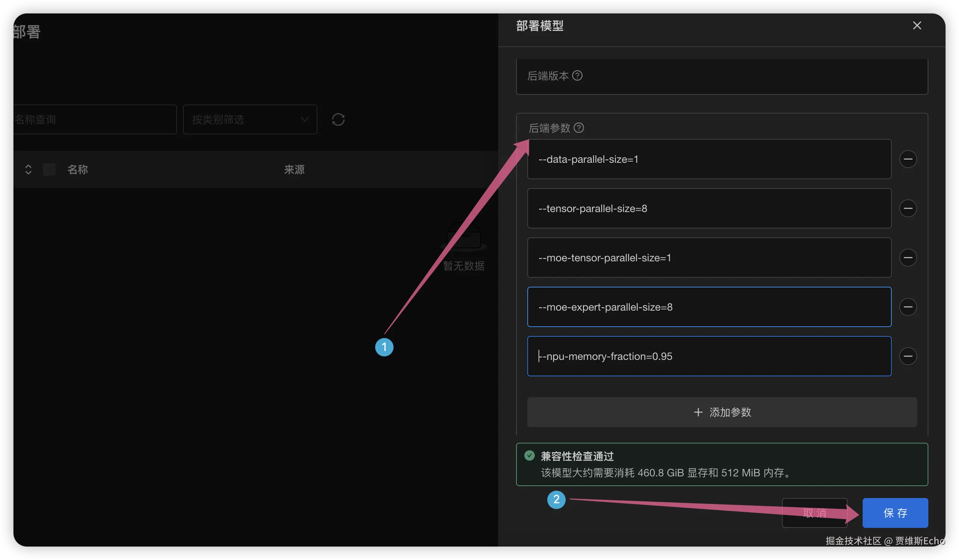Remove the --data-parallel-size=1 parameter
The height and width of the screenshot is (560, 959).
click(907, 159)
